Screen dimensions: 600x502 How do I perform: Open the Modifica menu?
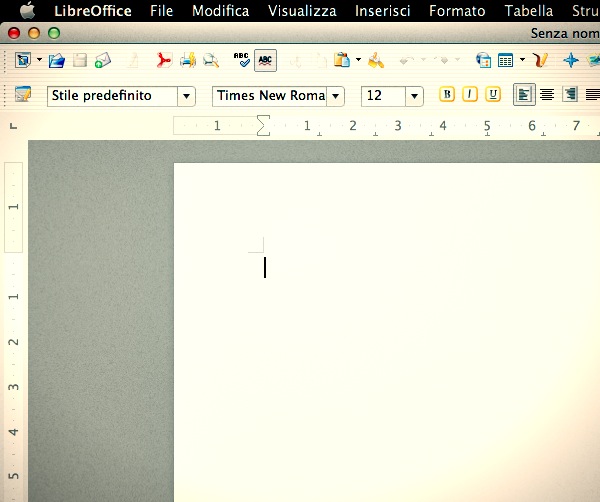click(220, 11)
